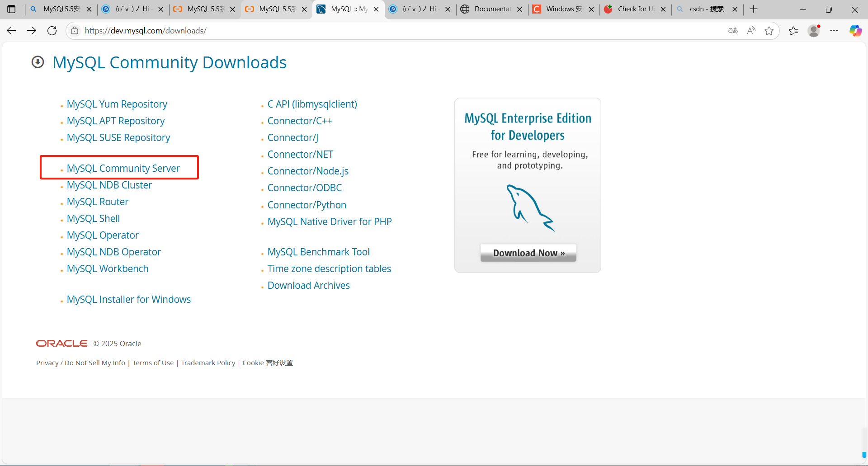The height and width of the screenshot is (466, 868).
Task: Click the browser back arrow
Action: pyautogui.click(x=11, y=31)
